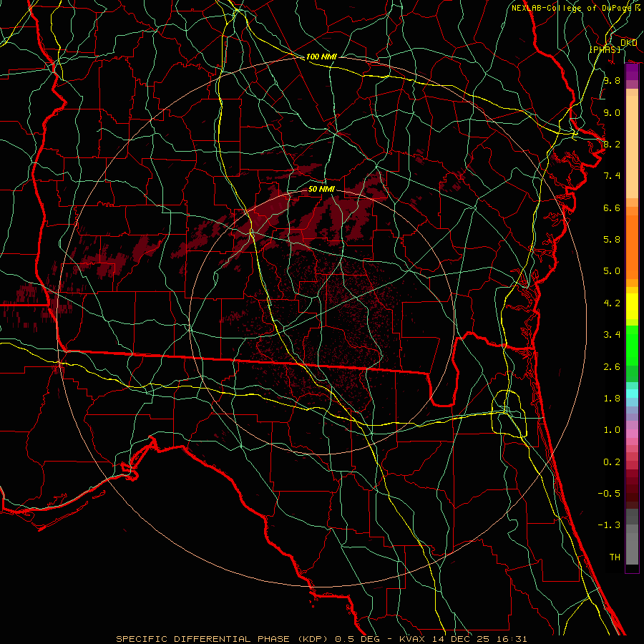The image size is (644, 644).
Task: Pick the purple swatch at the legend top
Action: pyautogui.click(x=632, y=72)
